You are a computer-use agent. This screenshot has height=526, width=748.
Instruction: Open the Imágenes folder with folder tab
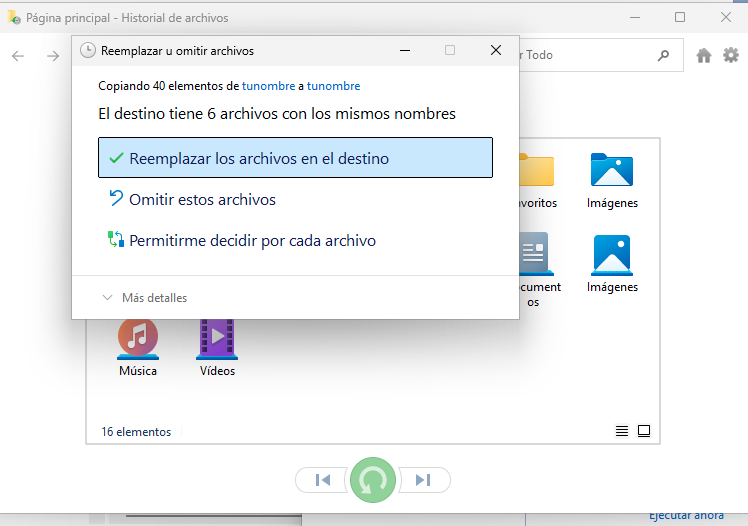coord(612,181)
